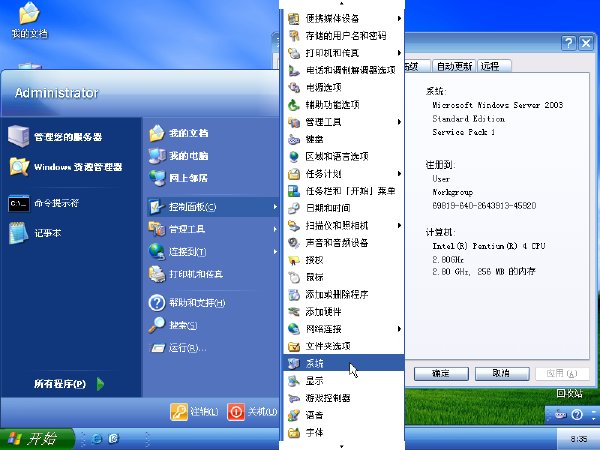Viewport: 600px width, 450px height.
Task: Click the Administrator user name header
Action: (x=57, y=93)
